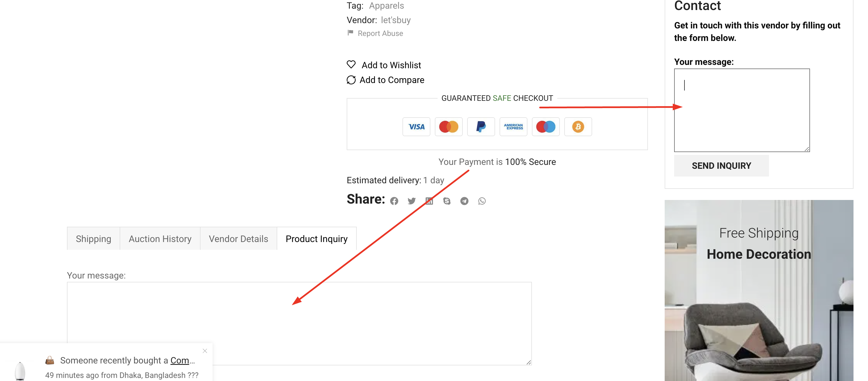Image resolution: width=868 pixels, height=381 pixels.
Task: Open the Apparels tag link
Action: [387, 6]
